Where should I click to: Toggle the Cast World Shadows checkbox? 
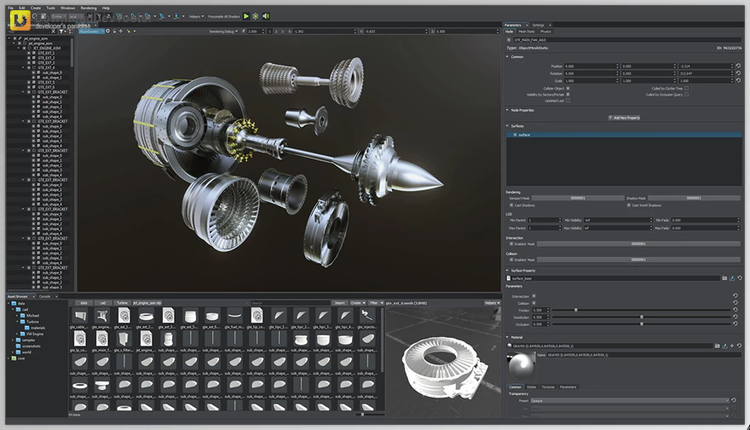[629, 205]
